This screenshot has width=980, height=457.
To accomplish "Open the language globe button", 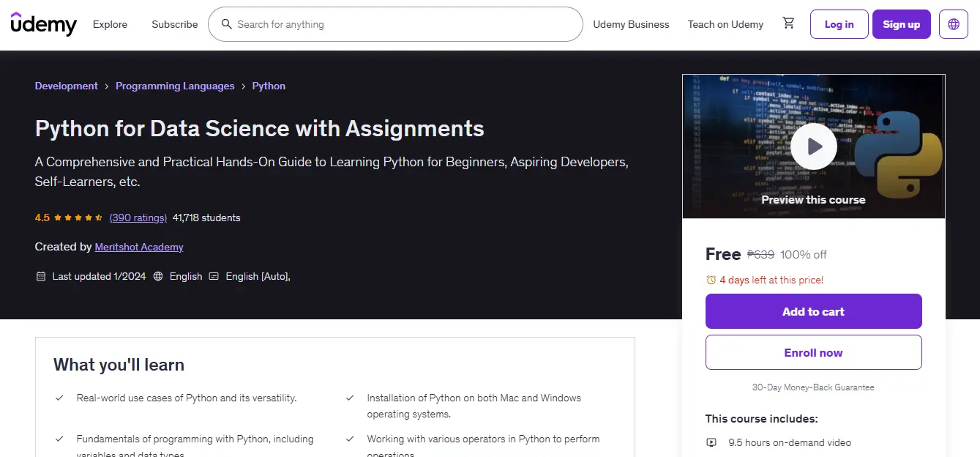I will coord(954,24).
